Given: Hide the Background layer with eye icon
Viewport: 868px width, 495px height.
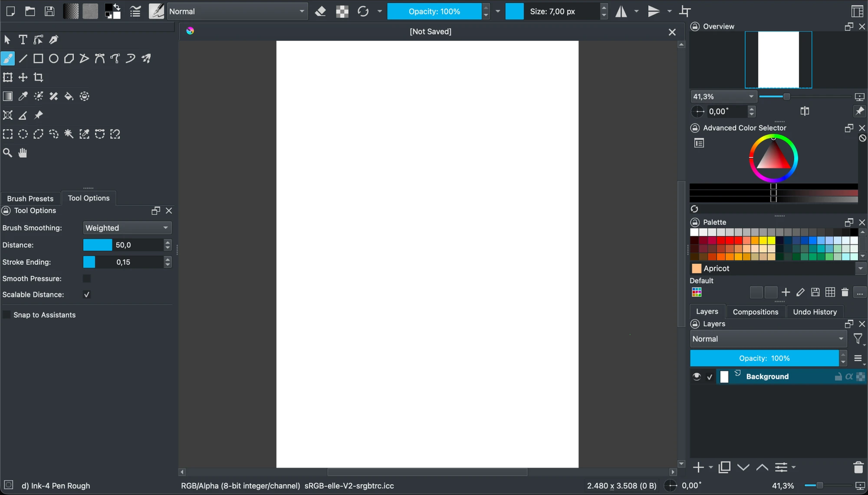Looking at the screenshot, I should tap(697, 376).
